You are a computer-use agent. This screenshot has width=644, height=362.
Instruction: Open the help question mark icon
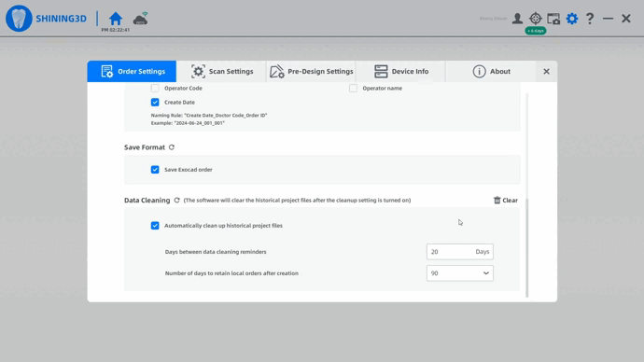(590, 19)
